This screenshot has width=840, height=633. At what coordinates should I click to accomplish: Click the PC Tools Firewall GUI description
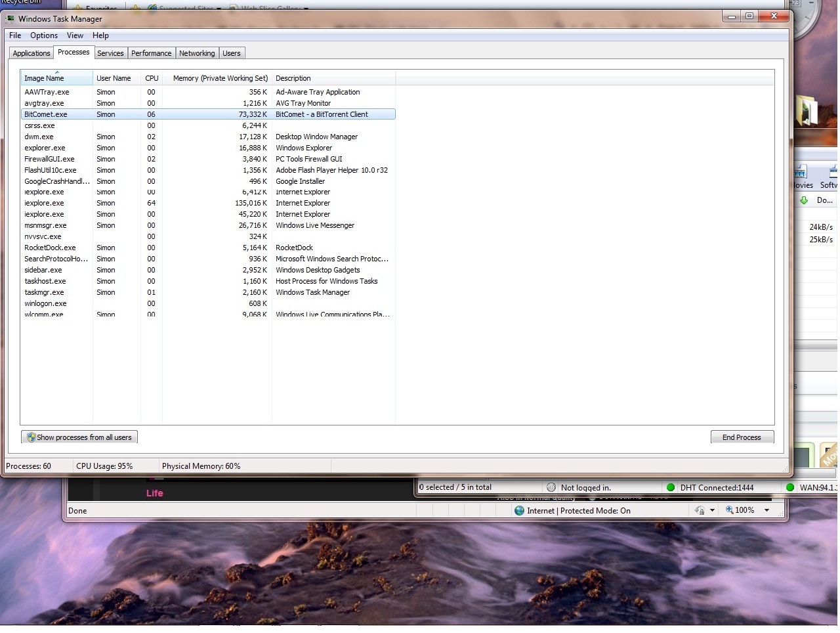coord(309,159)
